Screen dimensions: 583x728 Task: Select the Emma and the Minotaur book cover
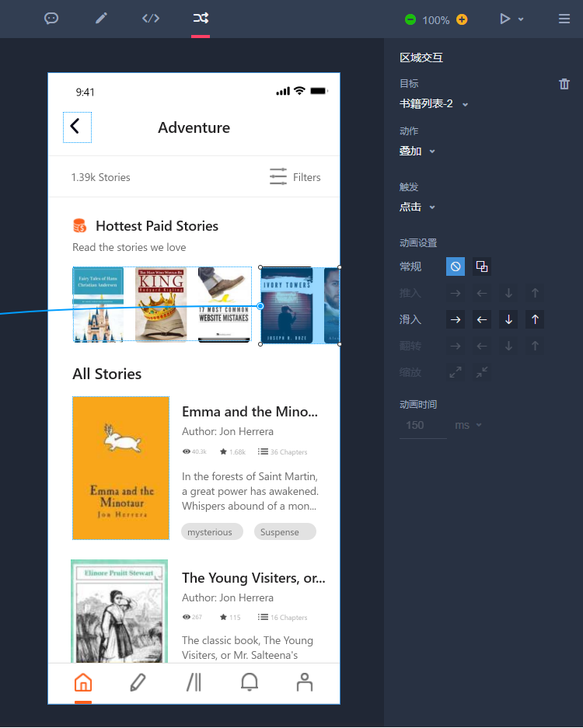pos(120,468)
